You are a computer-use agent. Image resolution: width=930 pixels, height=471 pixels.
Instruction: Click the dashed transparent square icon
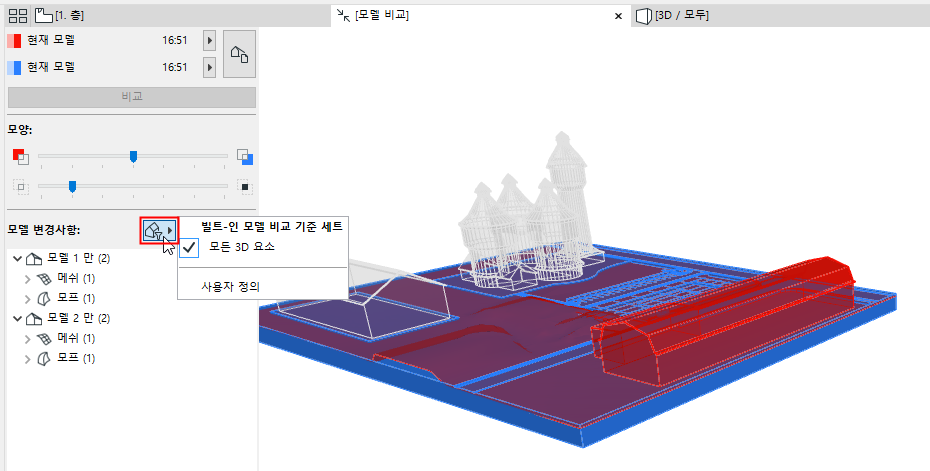click(21, 187)
